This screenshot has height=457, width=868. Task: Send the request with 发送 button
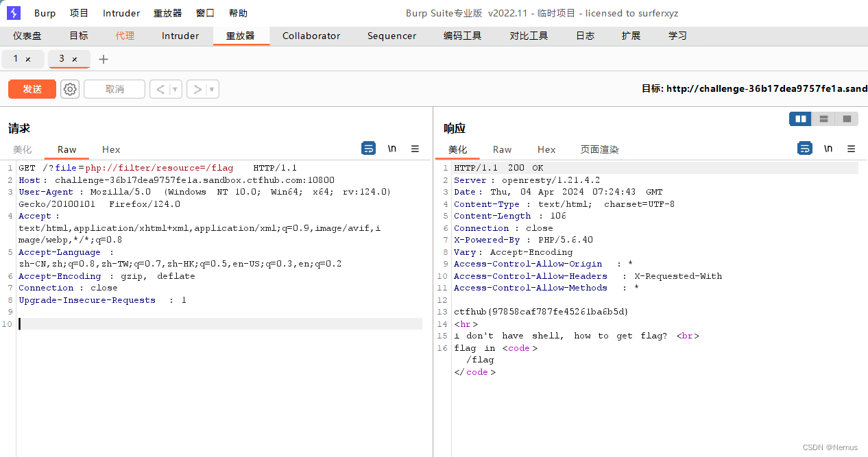click(32, 89)
